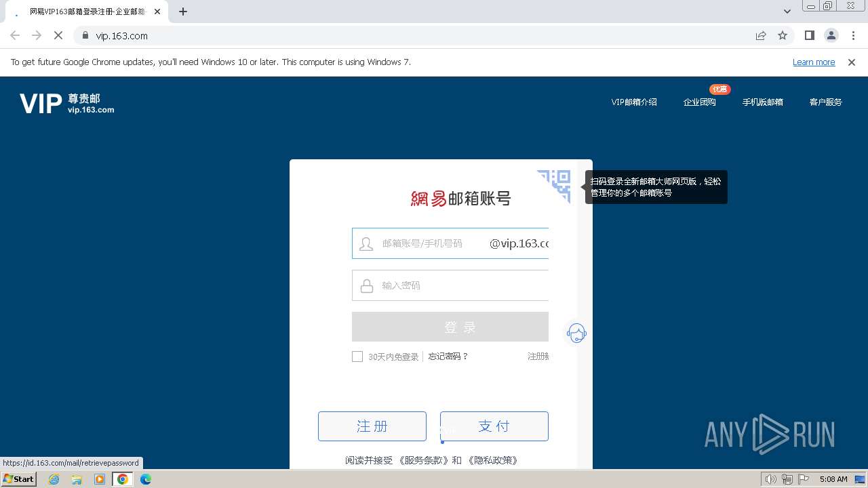Image resolution: width=868 pixels, height=488 pixels.
Task: Click the browser forward arrow
Action: click(x=37, y=35)
